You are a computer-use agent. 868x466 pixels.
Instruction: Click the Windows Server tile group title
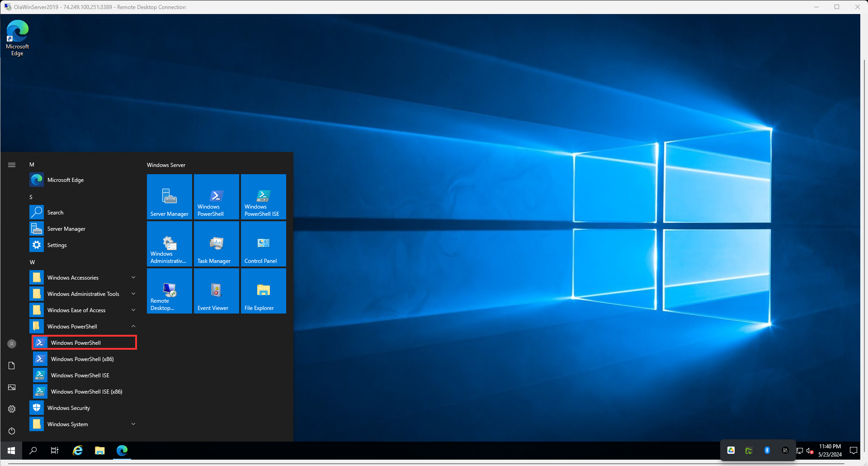pyautogui.click(x=166, y=165)
